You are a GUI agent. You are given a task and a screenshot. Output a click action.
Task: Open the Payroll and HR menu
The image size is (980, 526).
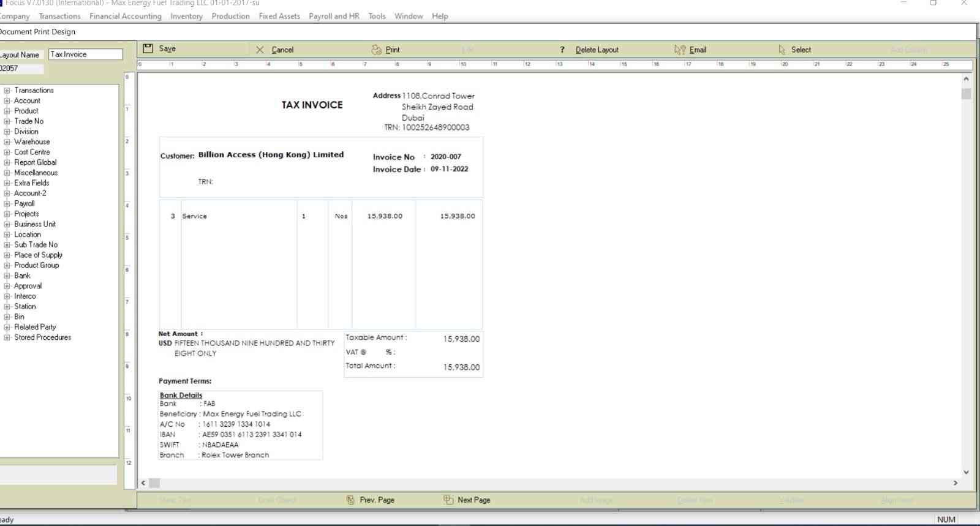[x=334, y=16]
